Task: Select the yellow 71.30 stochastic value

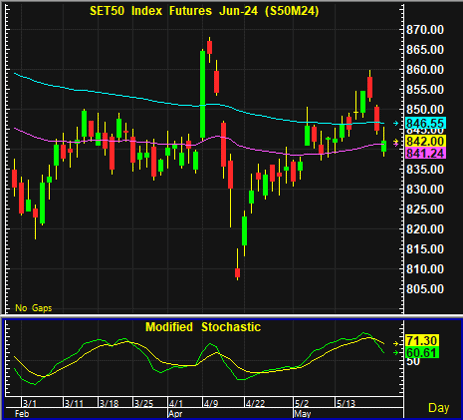Action: pos(421,341)
